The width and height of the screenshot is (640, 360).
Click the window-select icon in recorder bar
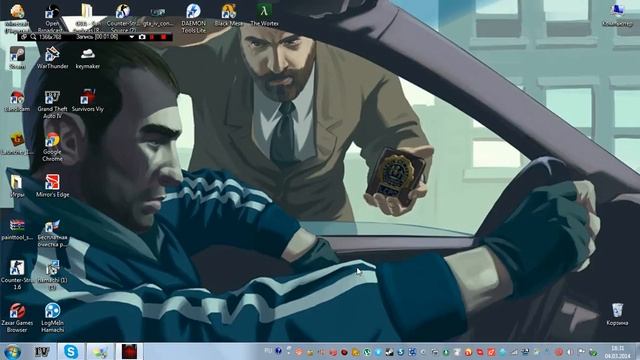(x=24, y=37)
